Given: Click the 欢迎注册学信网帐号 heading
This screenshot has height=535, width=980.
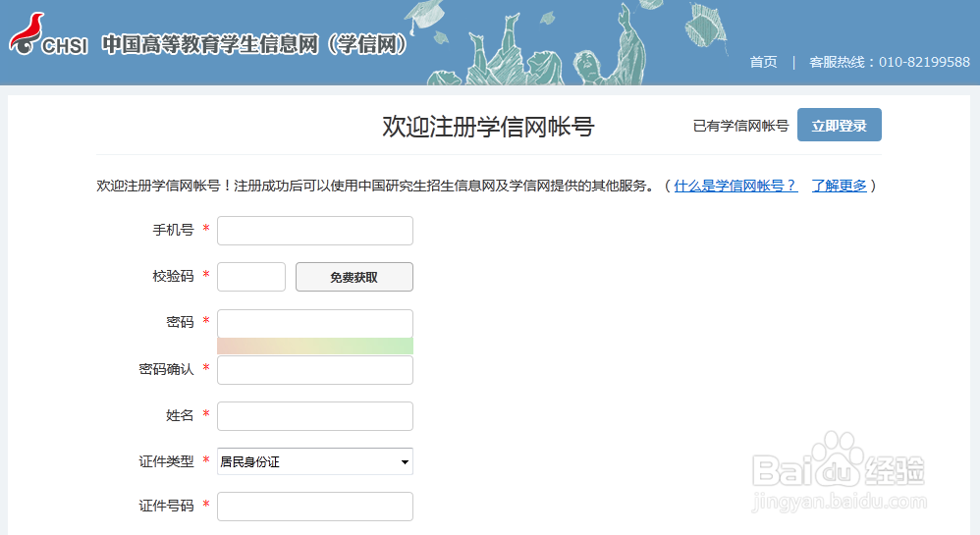Looking at the screenshot, I should point(488,127).
